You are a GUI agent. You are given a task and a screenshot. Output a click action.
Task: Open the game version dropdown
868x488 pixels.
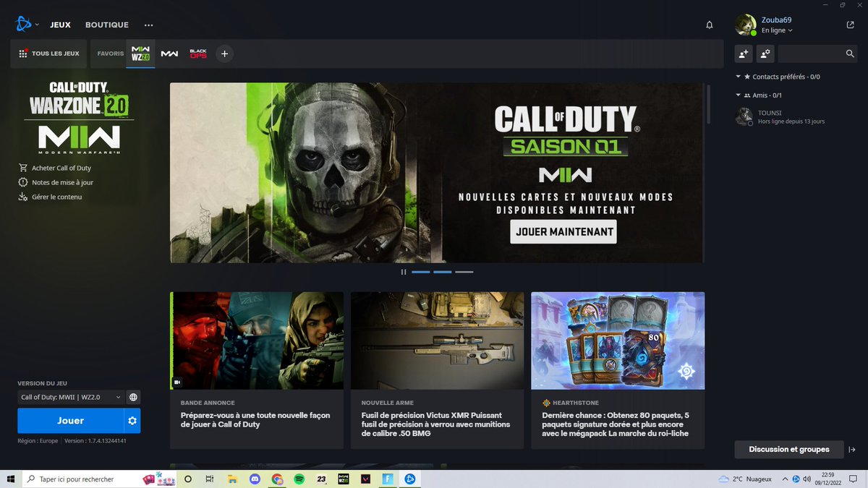click(x=71, y=397)
